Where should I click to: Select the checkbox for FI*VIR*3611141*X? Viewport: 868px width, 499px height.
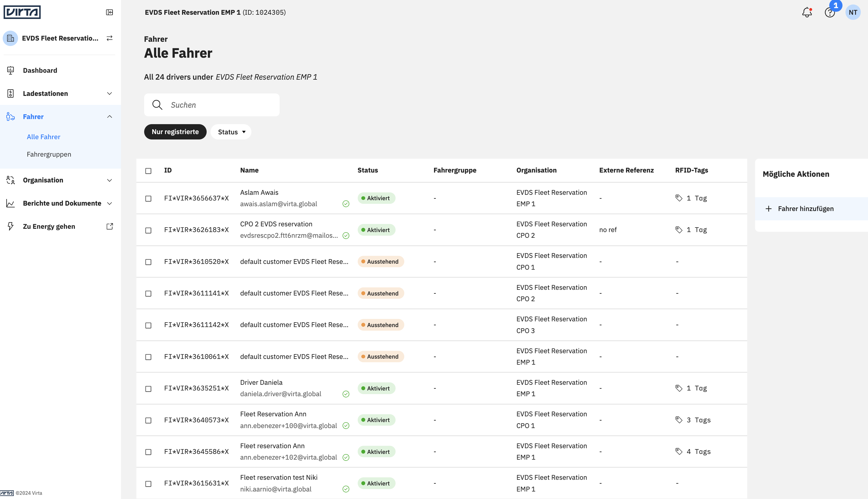(x=148, y=294)
